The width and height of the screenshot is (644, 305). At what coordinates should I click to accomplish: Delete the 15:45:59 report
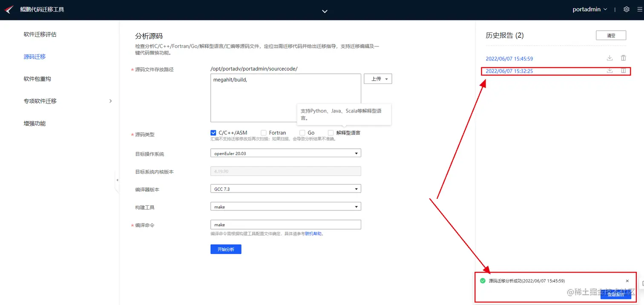(x=624, y=58)
